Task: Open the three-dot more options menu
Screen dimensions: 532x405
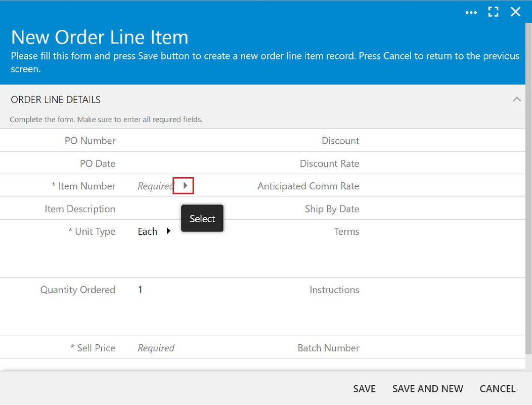Action: click(471, 13)
